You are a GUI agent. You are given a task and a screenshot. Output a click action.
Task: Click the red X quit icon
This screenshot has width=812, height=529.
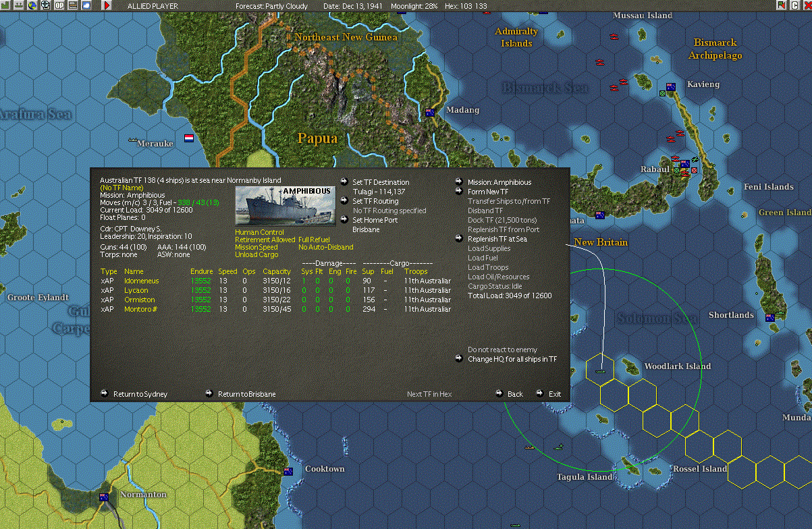pos(807,5)
